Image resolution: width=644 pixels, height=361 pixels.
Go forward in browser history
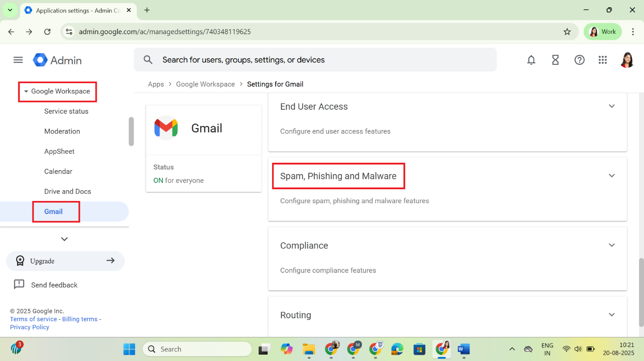click(29, 31)
